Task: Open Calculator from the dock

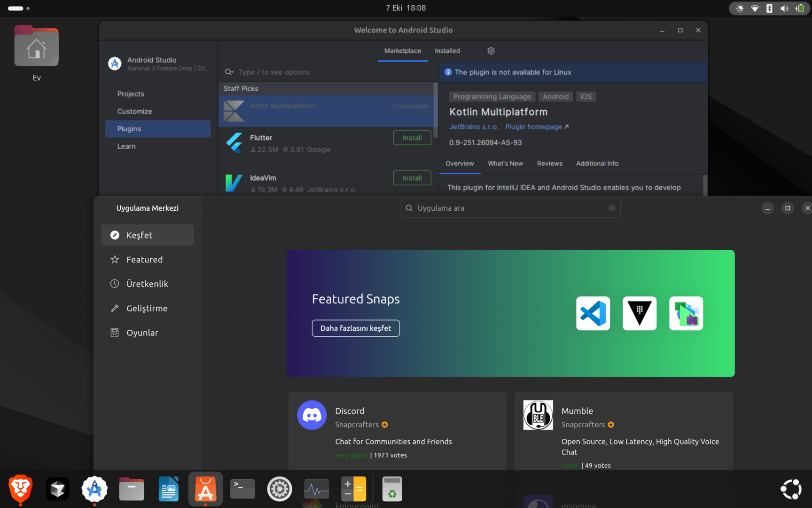Action: click(354, 489)
